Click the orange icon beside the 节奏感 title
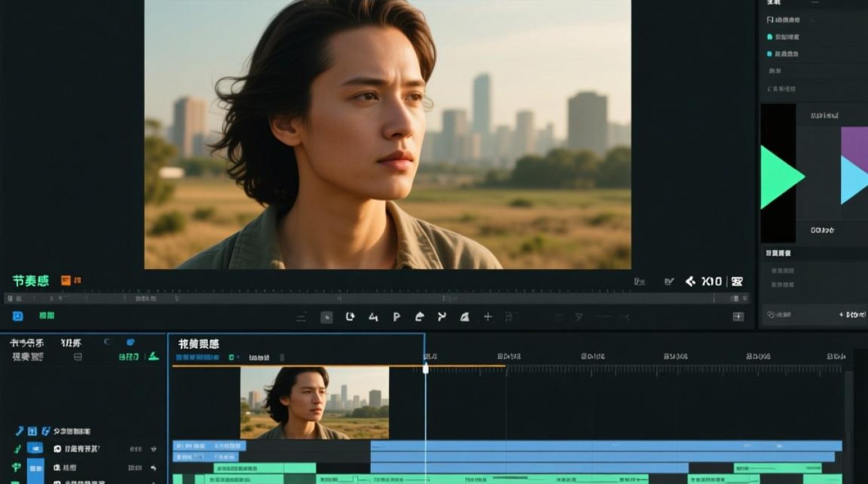 coord(66,281)
